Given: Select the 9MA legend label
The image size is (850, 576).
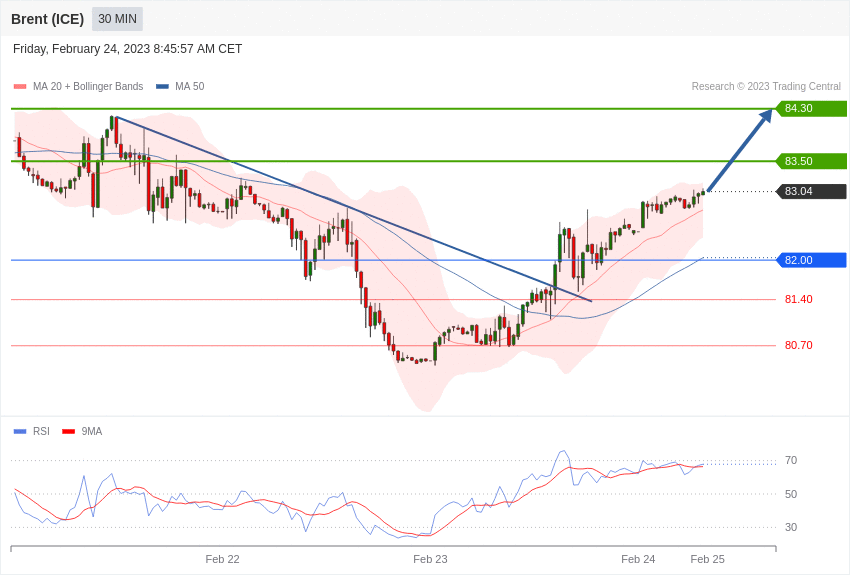Looking at the screenshot, I should tap(92, 431).
